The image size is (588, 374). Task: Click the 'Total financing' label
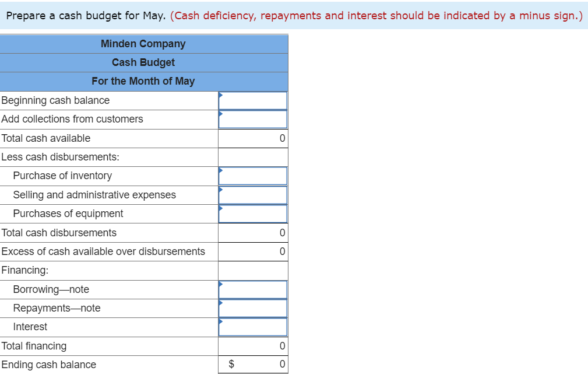pos(34,346)
